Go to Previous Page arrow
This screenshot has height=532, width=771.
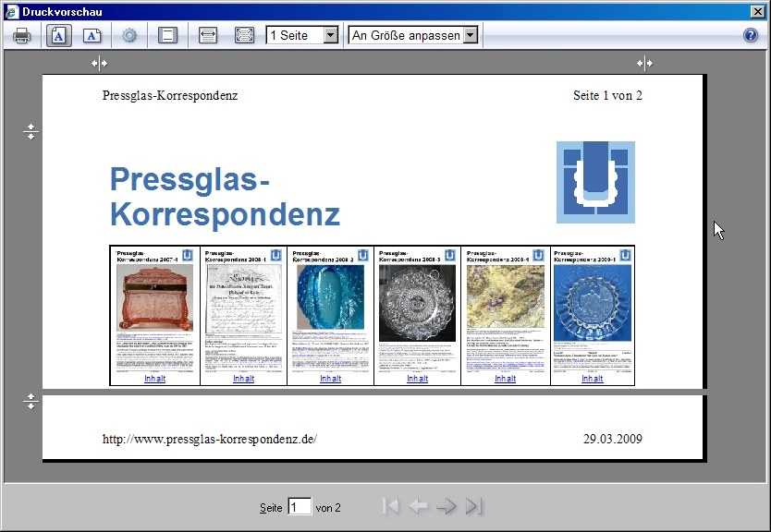click(419, 506)
